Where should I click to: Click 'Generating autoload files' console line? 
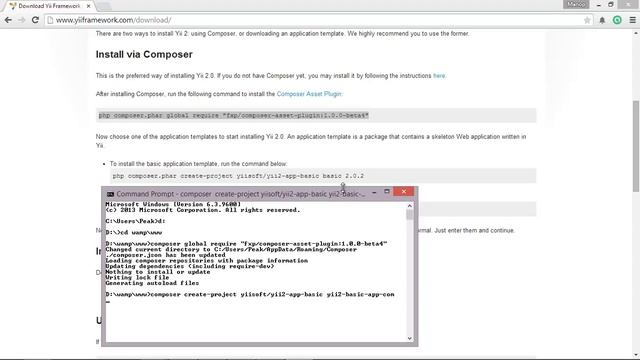(152, 283)
